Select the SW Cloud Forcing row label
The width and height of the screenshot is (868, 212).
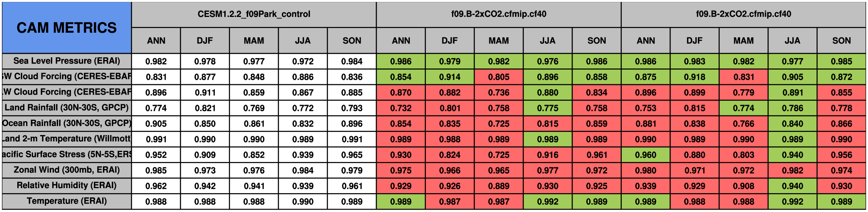point(66,77)
